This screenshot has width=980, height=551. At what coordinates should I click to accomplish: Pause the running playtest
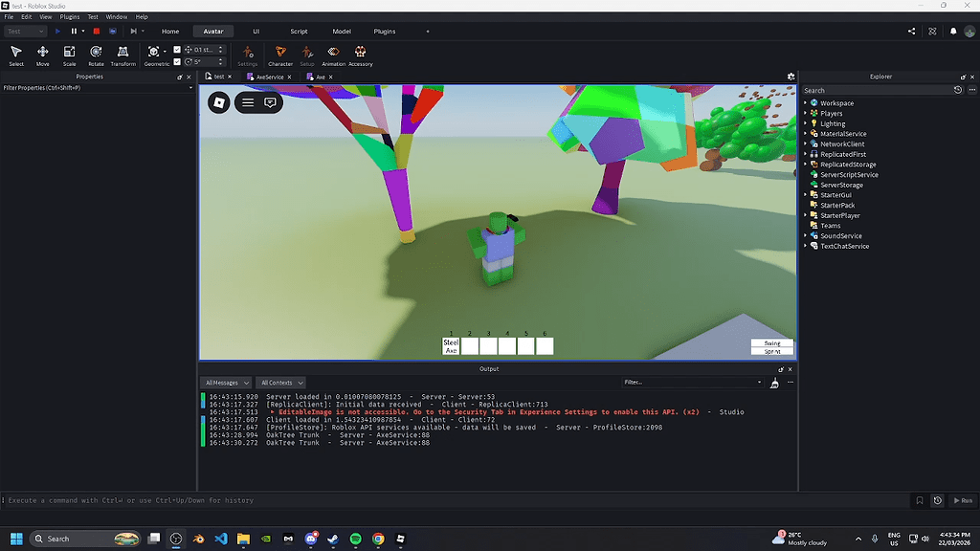[x=74, y=32]
